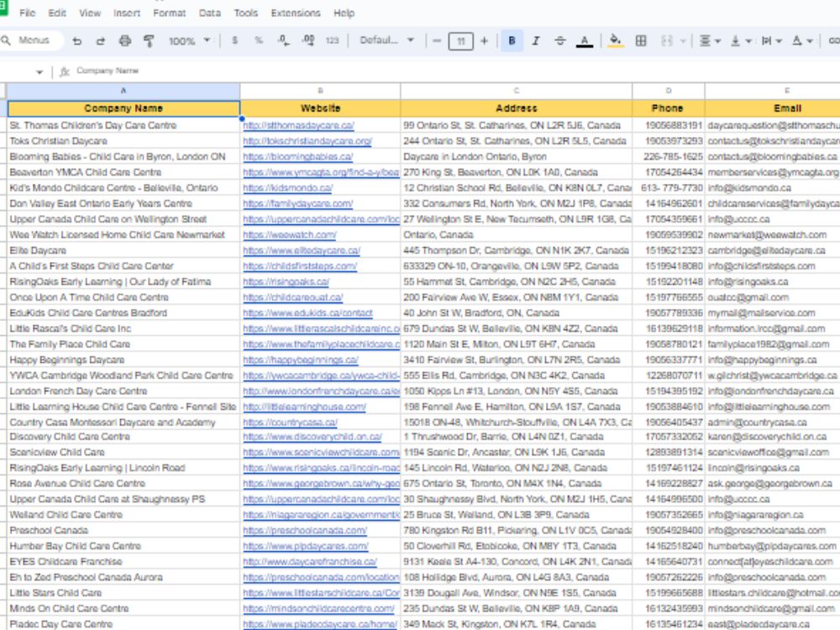Increase decimal places icon
The height and width of the screenshot is (630, 840).
308,40
